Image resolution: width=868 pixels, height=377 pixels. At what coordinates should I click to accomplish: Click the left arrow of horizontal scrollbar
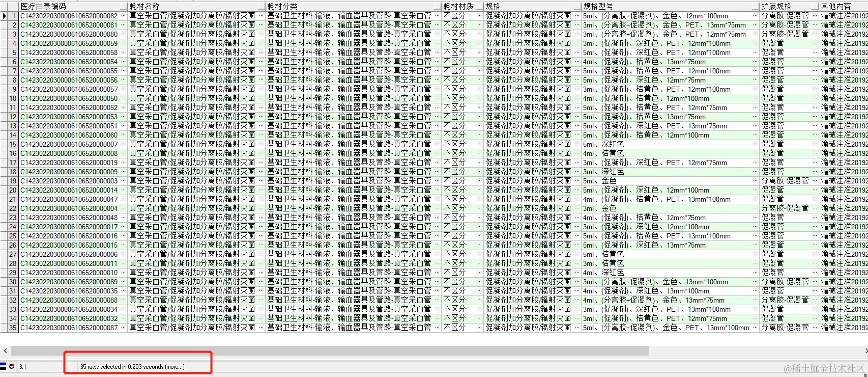(x=5, y=351)
